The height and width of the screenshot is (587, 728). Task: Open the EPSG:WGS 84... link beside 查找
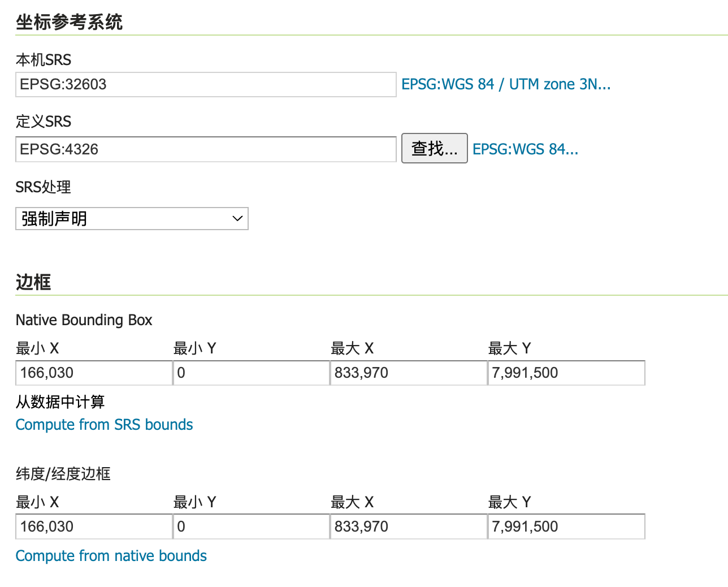525,149
